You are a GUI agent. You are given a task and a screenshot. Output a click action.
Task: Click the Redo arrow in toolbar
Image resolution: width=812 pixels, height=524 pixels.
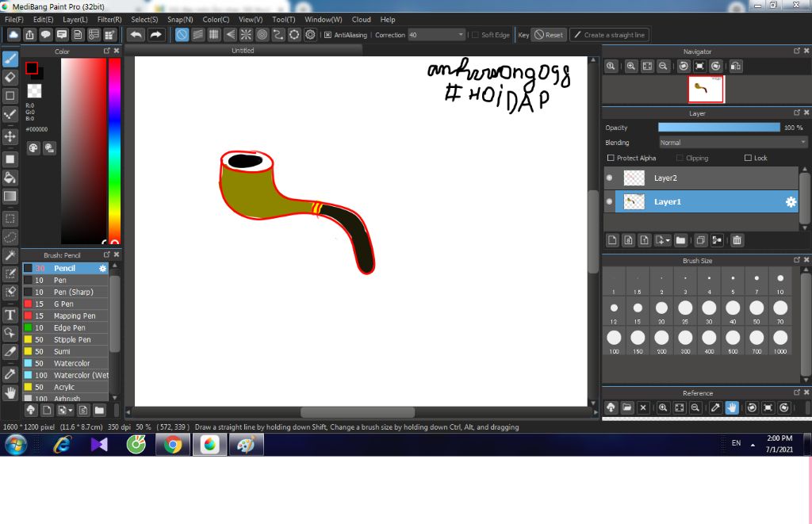[155, 35]
